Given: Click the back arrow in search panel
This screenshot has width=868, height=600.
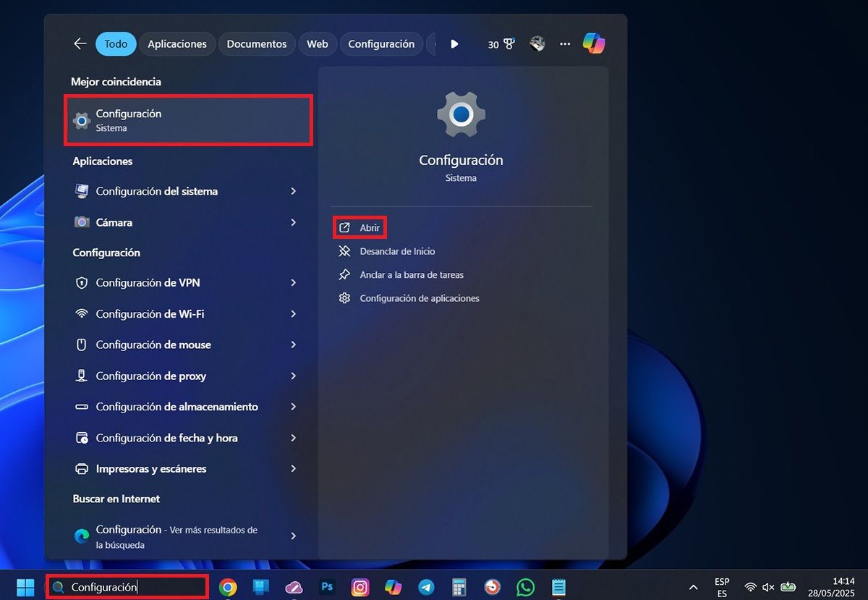Looking at the screenshot, I should (80, 44).
